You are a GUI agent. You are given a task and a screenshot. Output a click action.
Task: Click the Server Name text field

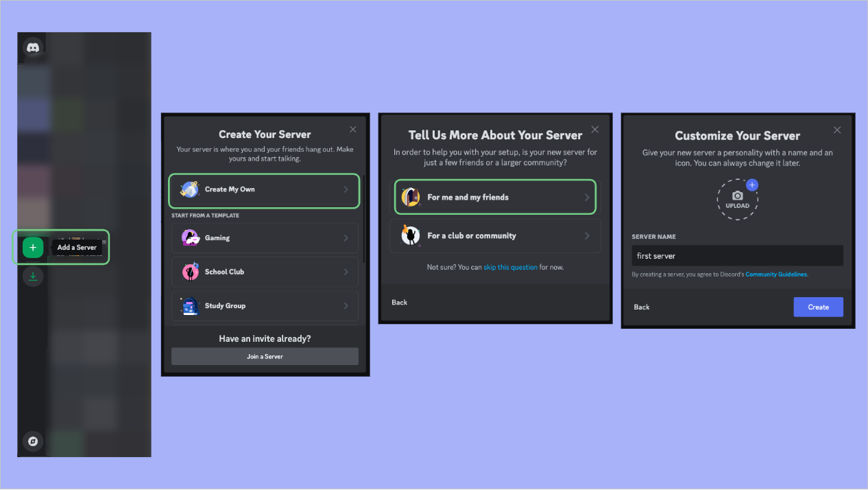pos(737,256)
